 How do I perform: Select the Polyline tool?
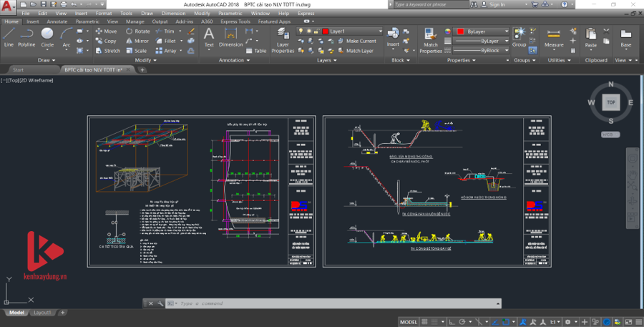(x=26, y=36)
